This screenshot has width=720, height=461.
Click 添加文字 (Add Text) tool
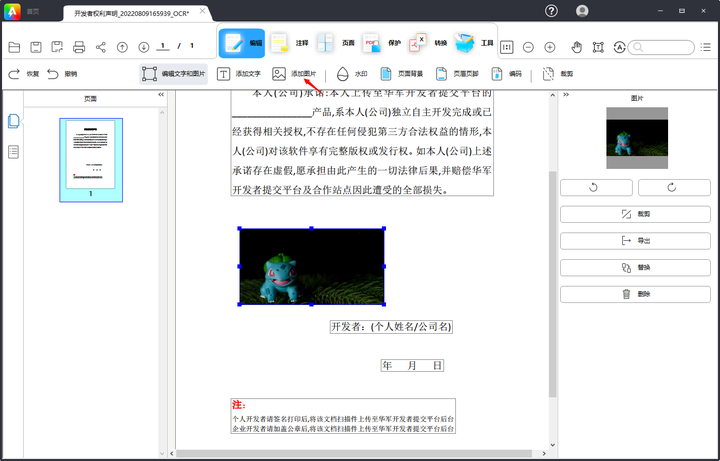(x=238, y=74)
